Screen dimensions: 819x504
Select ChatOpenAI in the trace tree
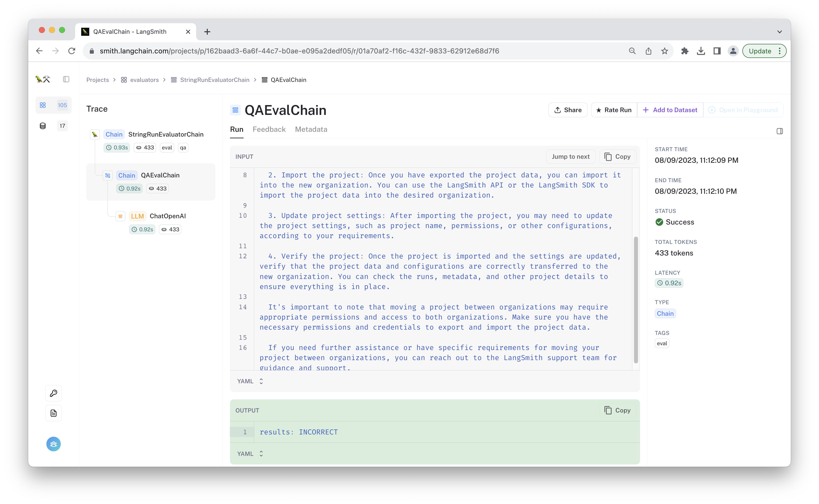(x=168, y=216)
